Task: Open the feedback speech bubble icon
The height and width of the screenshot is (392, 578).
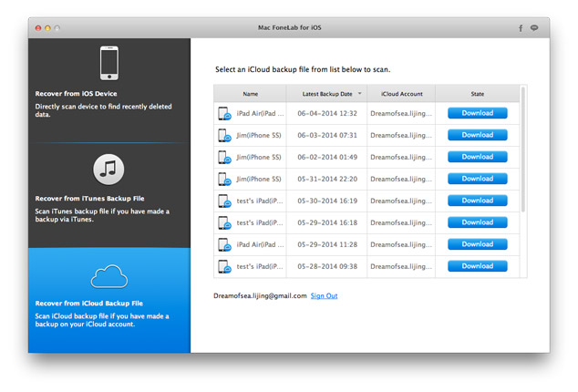Action: pos(534,27)
